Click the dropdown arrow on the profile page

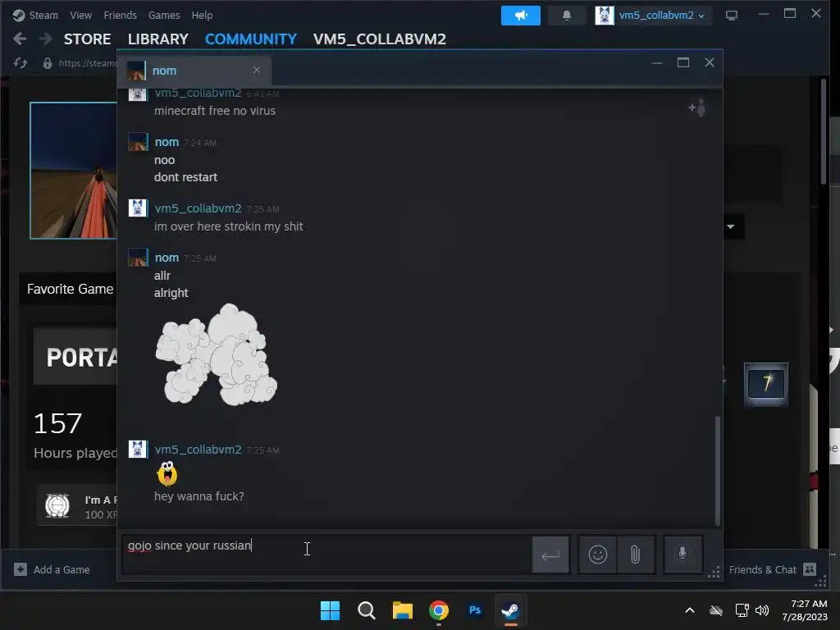click(731, 226)
